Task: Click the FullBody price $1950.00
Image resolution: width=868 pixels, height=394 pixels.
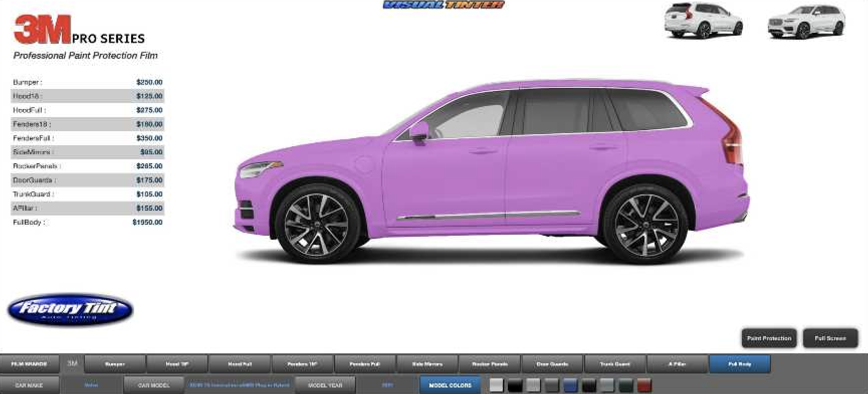Action: 148,222
